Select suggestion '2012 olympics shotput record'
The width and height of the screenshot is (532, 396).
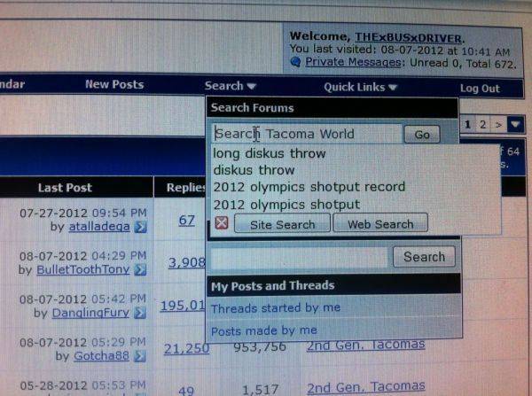(309, 187)
